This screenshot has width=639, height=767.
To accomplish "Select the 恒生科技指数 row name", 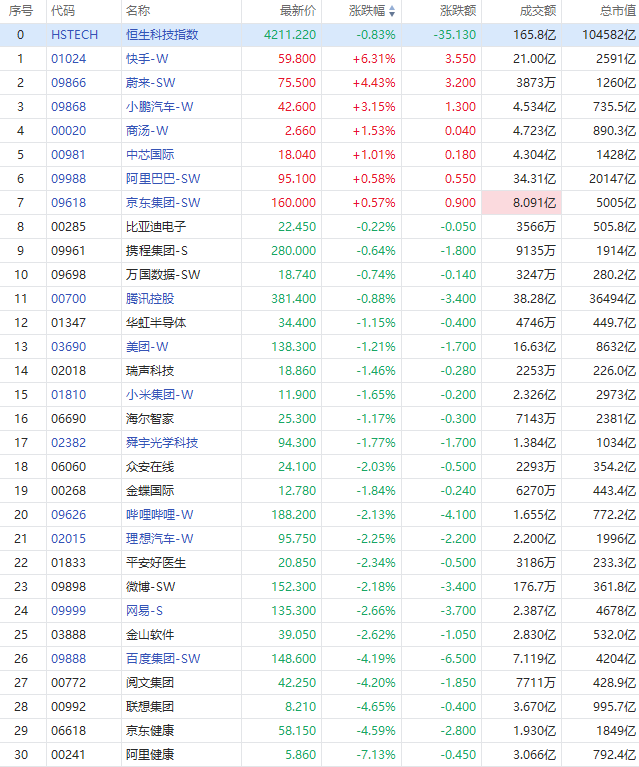I will pos(162,35).
